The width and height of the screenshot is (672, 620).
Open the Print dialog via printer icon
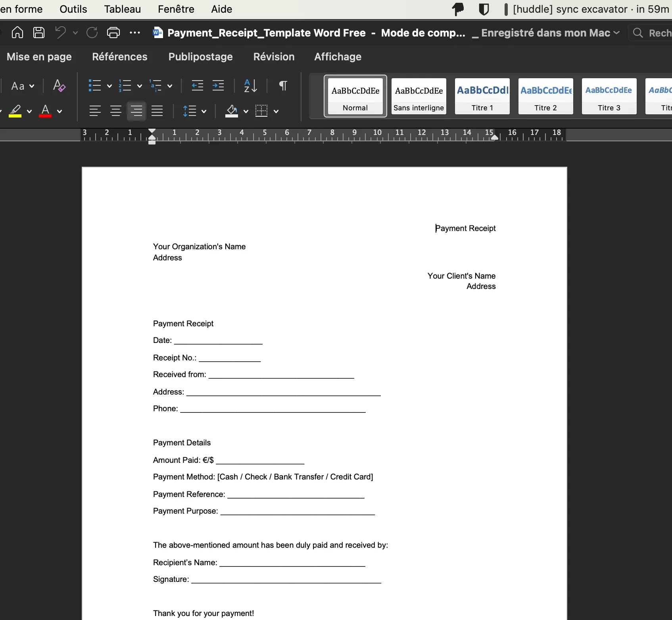click(113, 33)
